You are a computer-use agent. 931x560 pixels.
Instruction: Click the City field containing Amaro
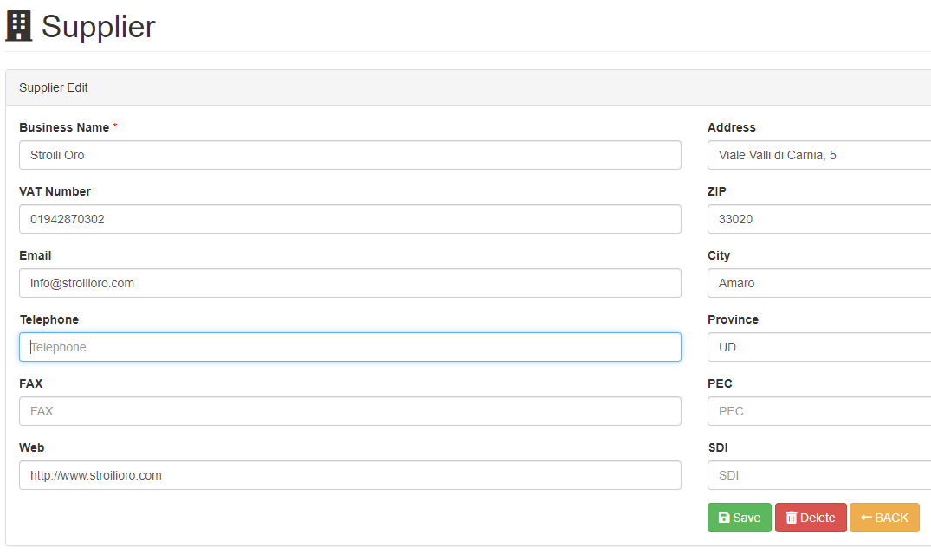[819, 283]
